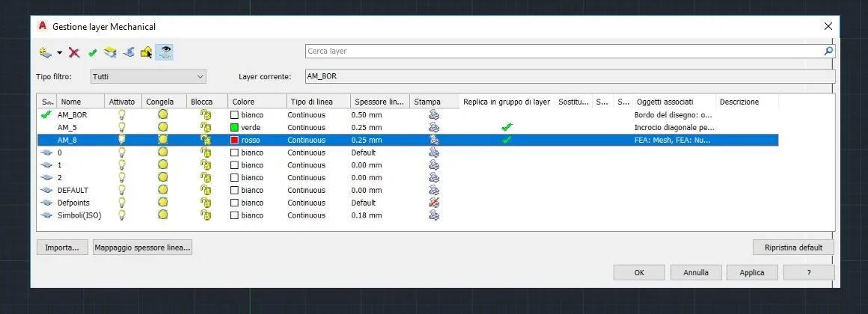868x314 pixels.
Task: Select the AM_5 layer name
Action: [x=67, y=128]
